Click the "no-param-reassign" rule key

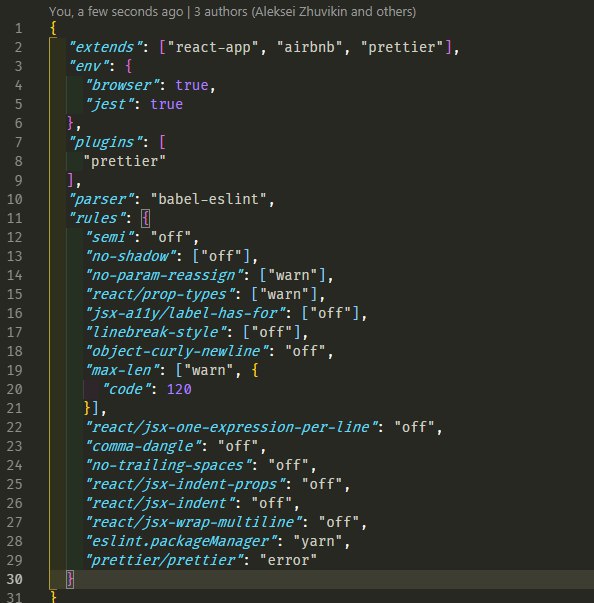[x=165, y=275]
